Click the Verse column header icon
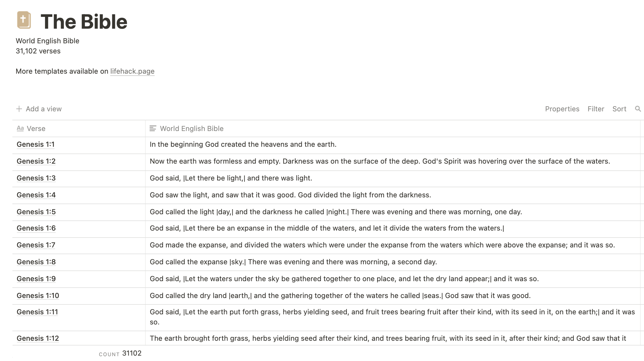This screenshot has height=361, width=644. coord(20,128)
